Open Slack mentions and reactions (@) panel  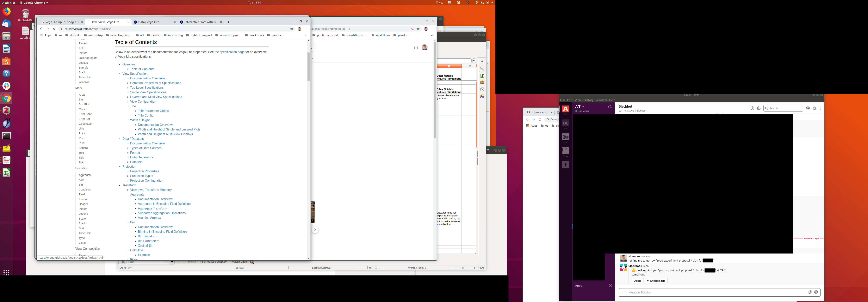(x=808, y=108)
